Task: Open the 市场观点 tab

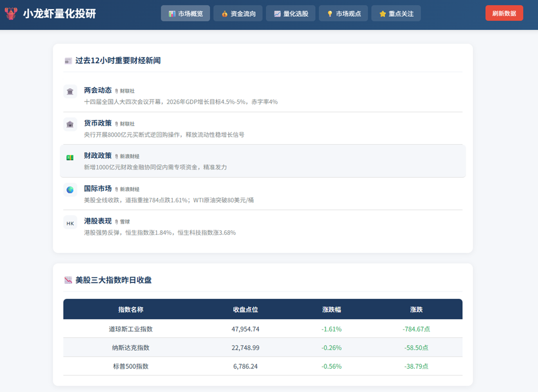Action: (343, 13)
